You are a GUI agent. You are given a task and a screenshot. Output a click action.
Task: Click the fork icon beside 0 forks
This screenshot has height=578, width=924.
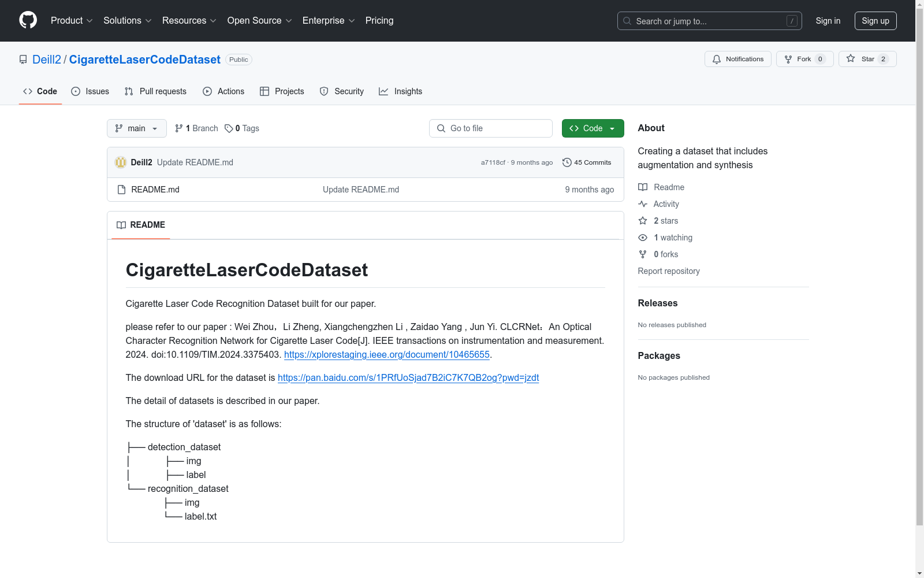coord(643,254)
